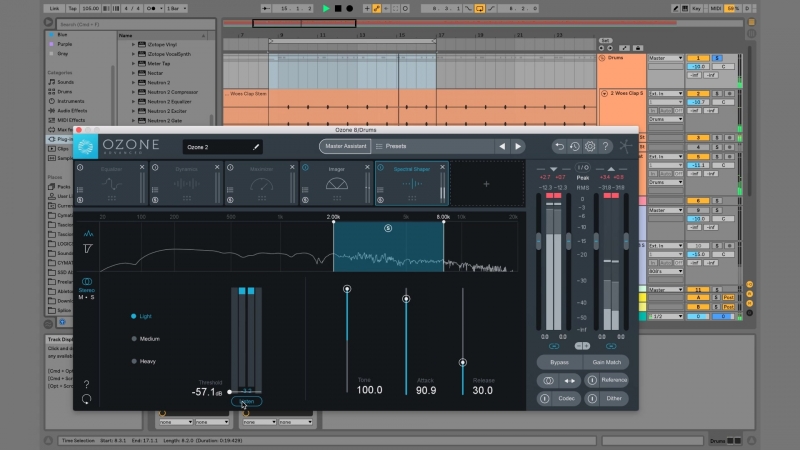Viewport: 800px width, 450px height.
Task: Click the mono sum overlapping circles icon
Action: (548, 381)
